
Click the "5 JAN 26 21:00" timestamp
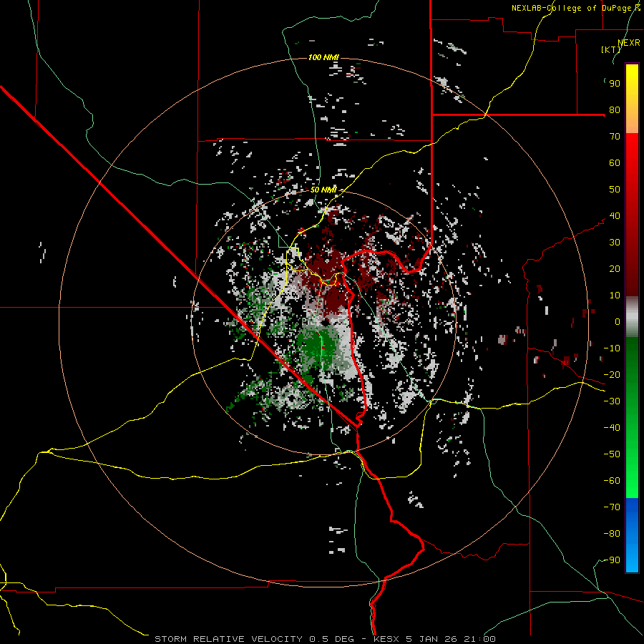pos(451,639)
